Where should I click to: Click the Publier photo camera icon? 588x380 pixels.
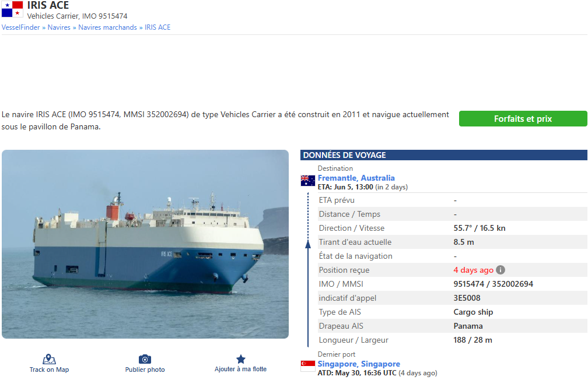click(x=145, y=360)
